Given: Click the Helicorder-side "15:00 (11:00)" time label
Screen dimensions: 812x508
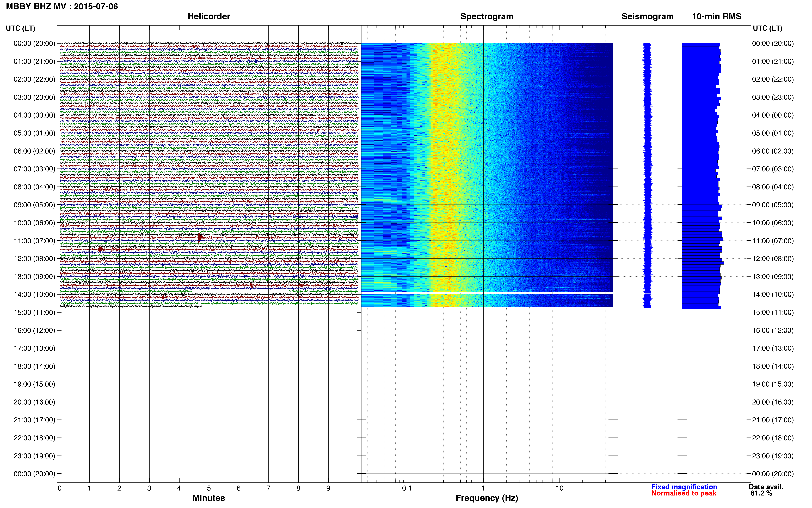Looking at the screenshot, I should pos(34,312).
